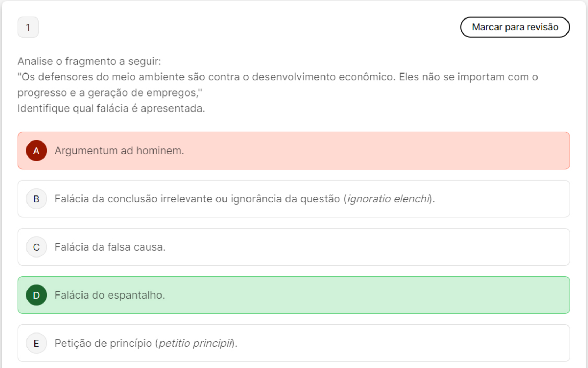
Task: Select the E letter circle
Action: [x=36, y=343]
